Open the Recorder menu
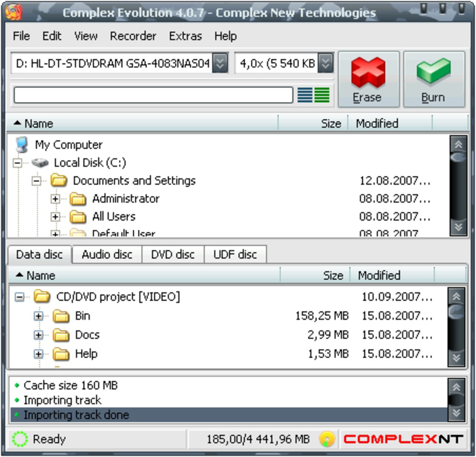Screen dimensions: 476x457 (x=133, y=36)
